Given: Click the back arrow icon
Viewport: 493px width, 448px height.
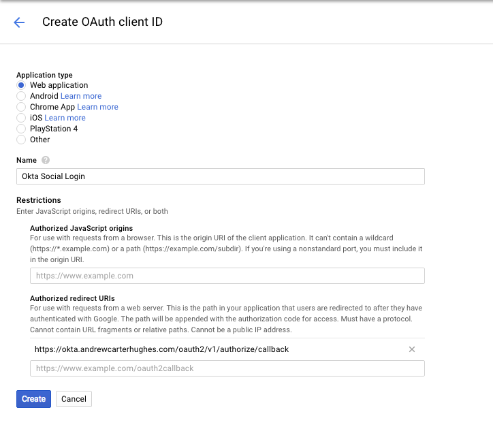Looking at the screenshot, I should click(x=19, y=22).
